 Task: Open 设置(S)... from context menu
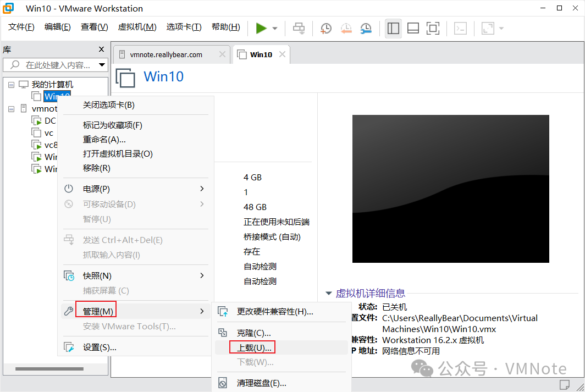pos(99,347)
